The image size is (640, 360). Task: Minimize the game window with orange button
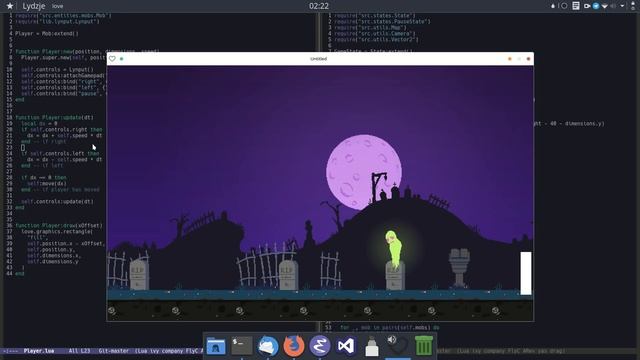[509, 59]
